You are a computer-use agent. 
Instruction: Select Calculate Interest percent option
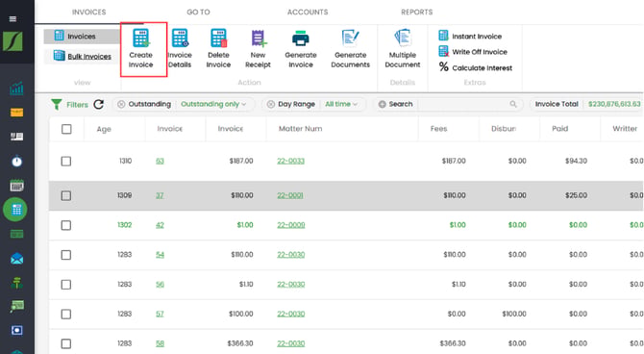point(476,67)
